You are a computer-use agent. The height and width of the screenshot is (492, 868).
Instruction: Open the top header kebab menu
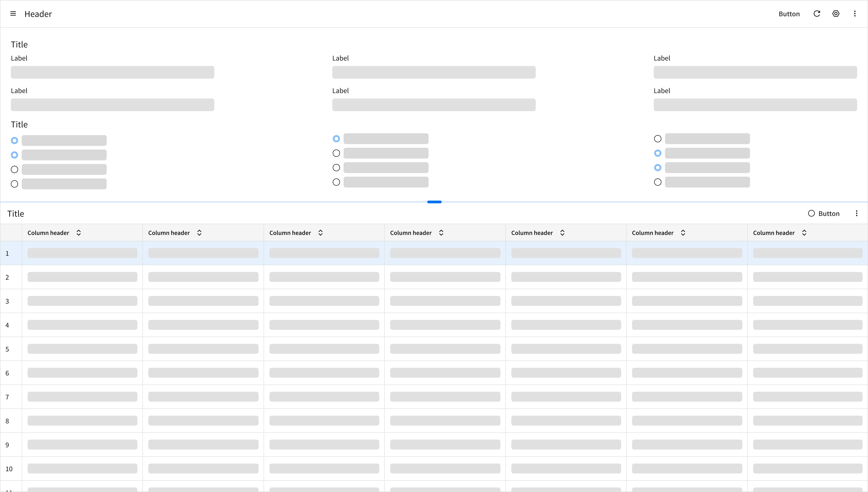[854, 14]
